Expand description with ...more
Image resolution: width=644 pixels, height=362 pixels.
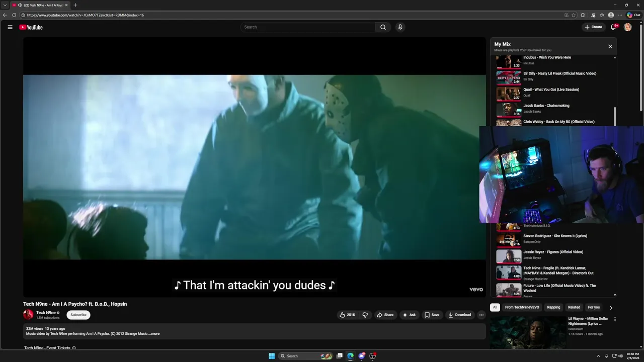point(154,333)
